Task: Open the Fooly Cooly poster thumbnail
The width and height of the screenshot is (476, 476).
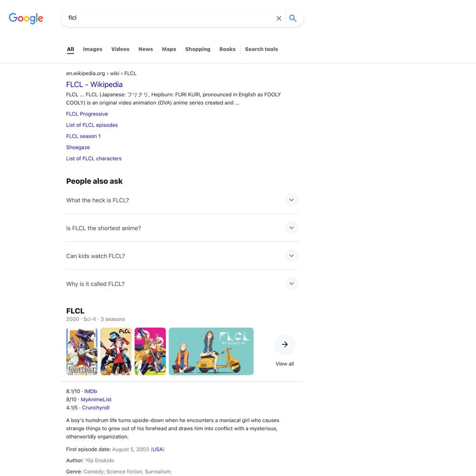Action: [x=82, y=351]
